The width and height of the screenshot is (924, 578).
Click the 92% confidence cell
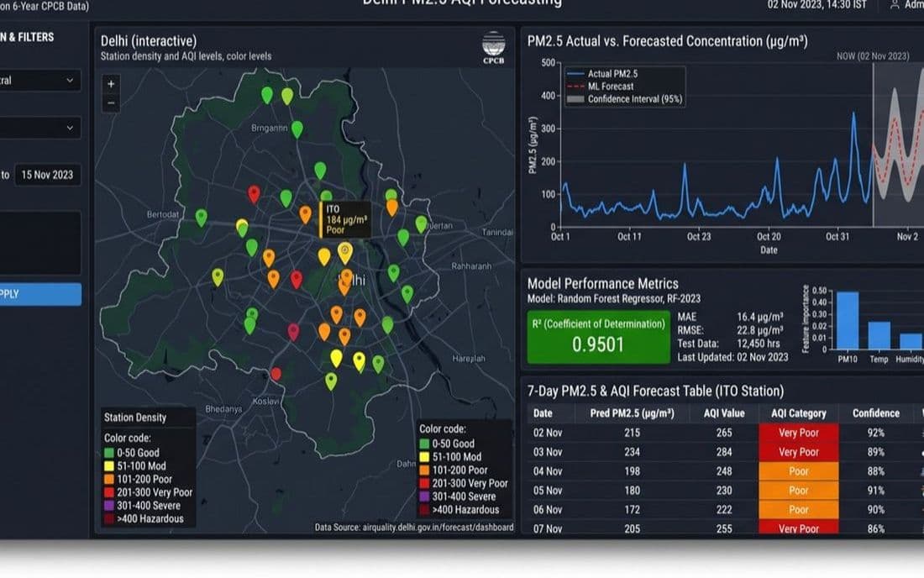tap(875, 433)
